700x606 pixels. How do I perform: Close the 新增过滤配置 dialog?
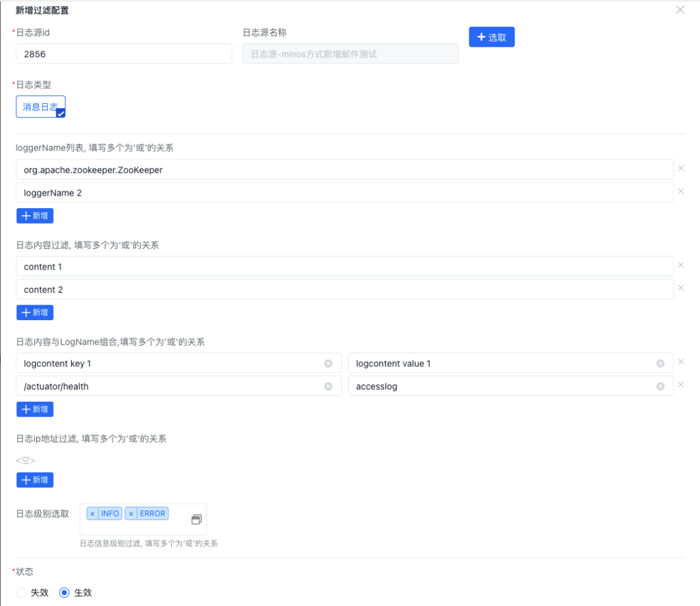coord(680,10)
